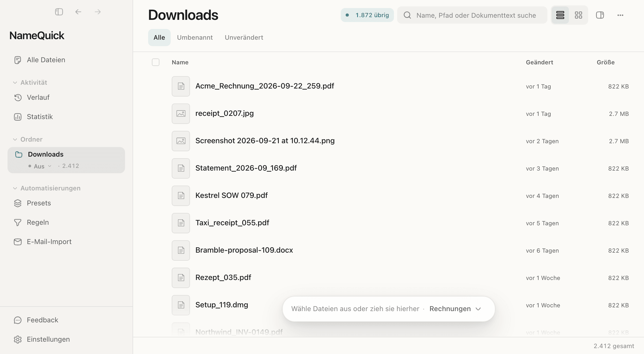Collapse the Ordner section
The image size is (644, 354).
(x=28, y=139)
